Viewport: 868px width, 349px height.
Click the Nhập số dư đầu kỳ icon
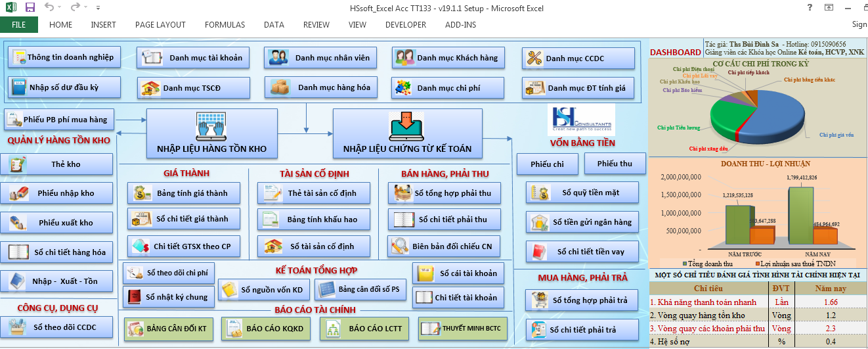point(19,87)
